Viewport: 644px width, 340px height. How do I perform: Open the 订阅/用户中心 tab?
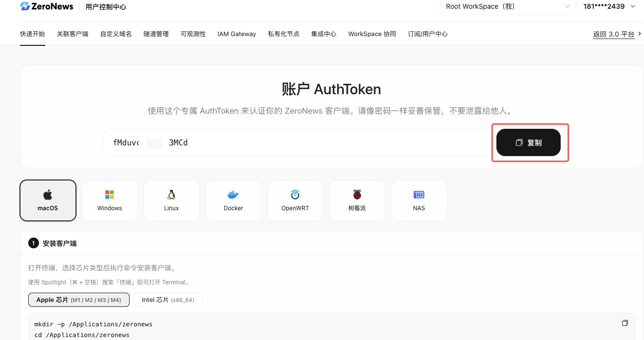coord(428,34)
